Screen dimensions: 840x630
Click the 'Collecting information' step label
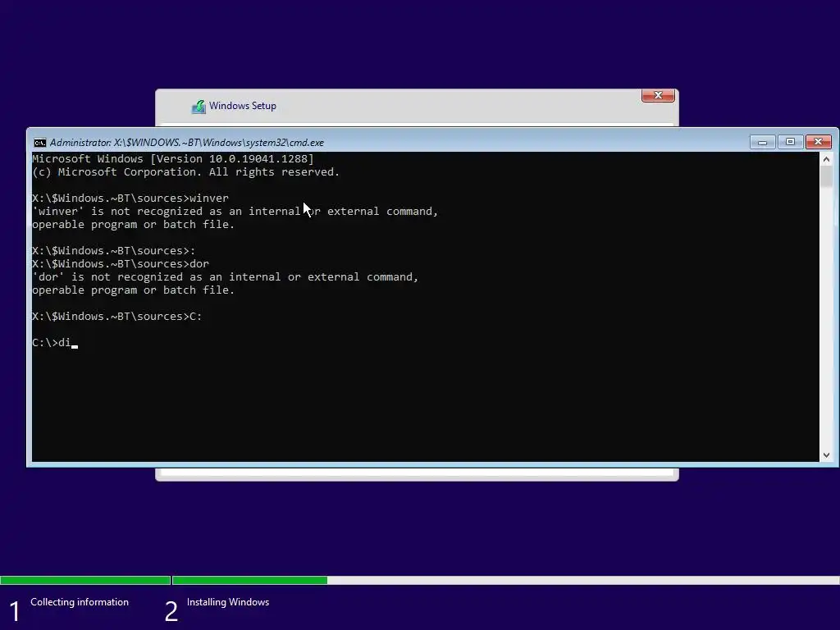80,602
